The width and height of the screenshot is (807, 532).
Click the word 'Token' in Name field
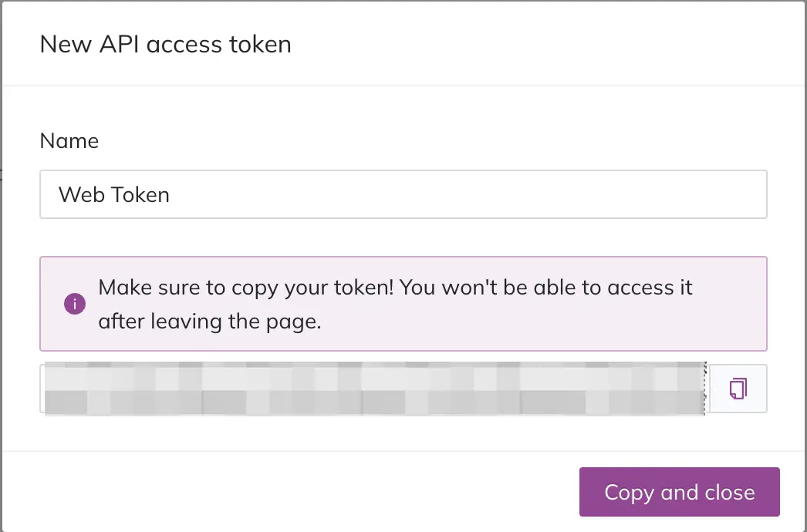coord(140,194)
